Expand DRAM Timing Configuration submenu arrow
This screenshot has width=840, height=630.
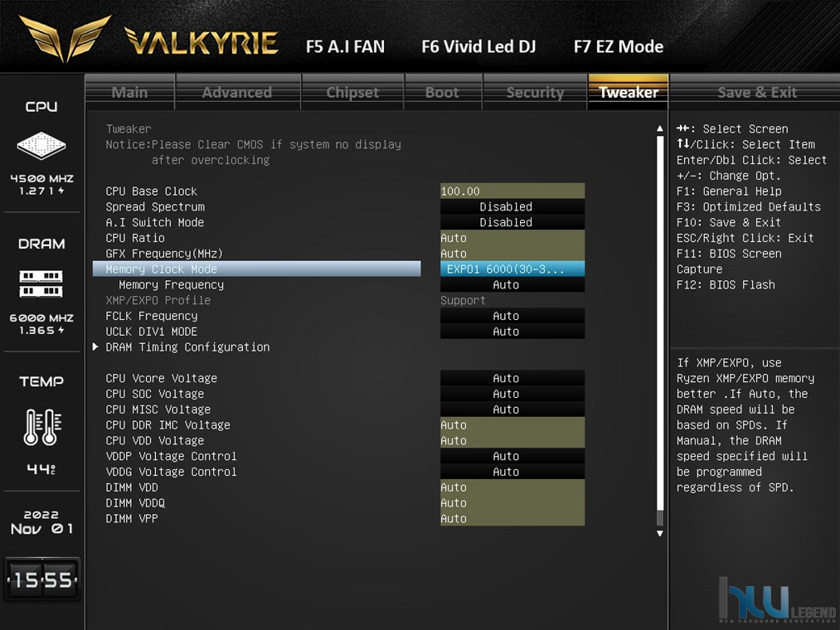(x=95, y=347)
